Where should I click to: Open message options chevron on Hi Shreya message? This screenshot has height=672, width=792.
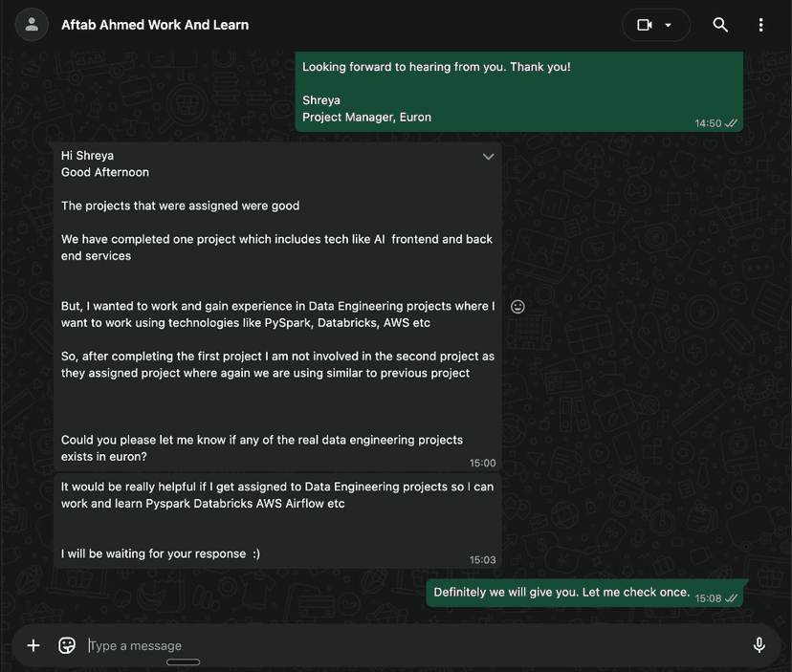point(488,157)
